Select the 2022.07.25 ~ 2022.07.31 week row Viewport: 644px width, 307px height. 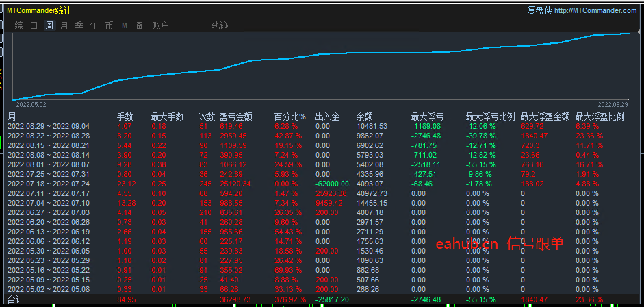pos(322,174)
